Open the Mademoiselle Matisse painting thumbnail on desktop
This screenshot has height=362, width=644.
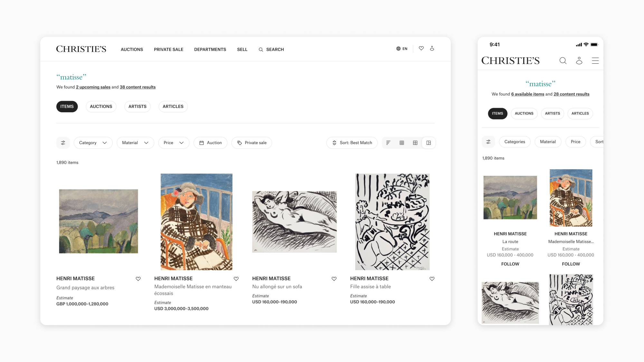tap(196, 222)
